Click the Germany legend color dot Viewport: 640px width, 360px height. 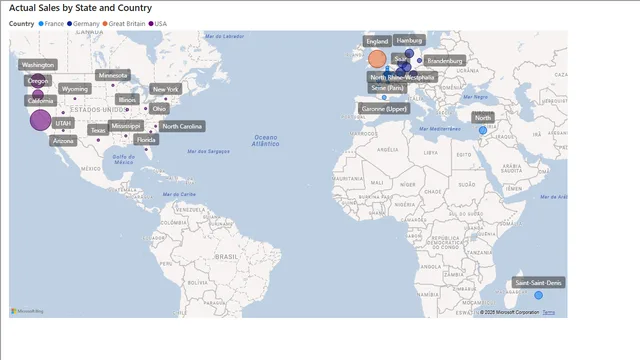point(69,24)
